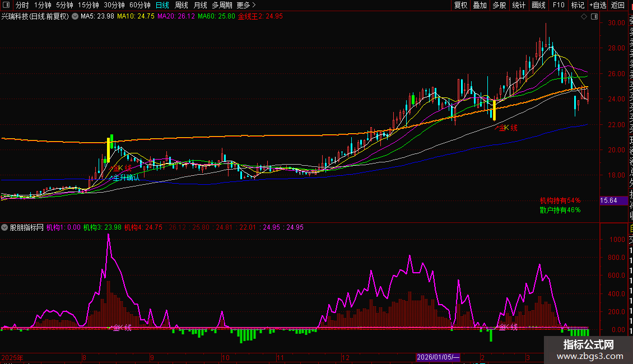The height and width of the screenshot is (364, 633).
Task: Select the 60分钟 chart period
Action: click(x=139, y=5)
